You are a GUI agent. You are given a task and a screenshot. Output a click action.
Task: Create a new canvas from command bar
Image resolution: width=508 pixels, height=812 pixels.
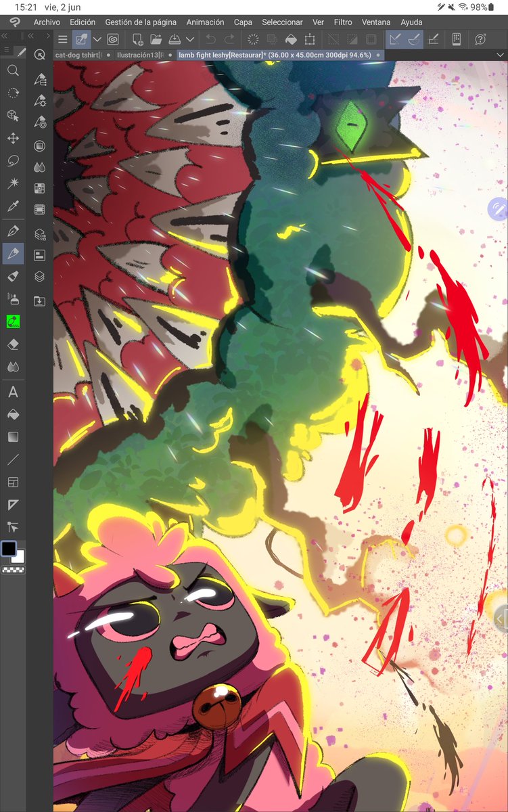(137, 39)
